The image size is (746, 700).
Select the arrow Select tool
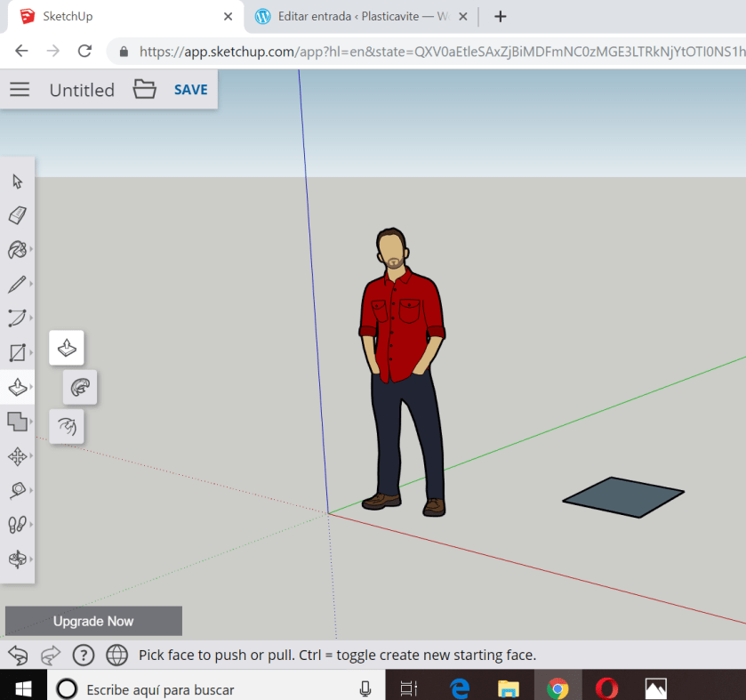coord(17,182)
